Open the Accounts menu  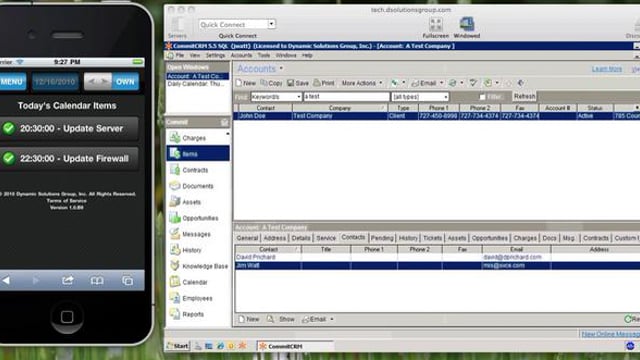click(241, 55)
